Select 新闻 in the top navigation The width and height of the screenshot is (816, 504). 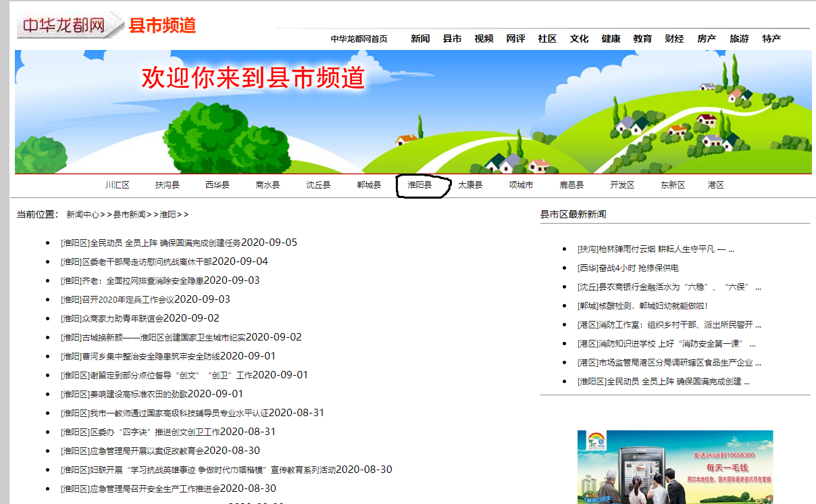pos(420,39)
